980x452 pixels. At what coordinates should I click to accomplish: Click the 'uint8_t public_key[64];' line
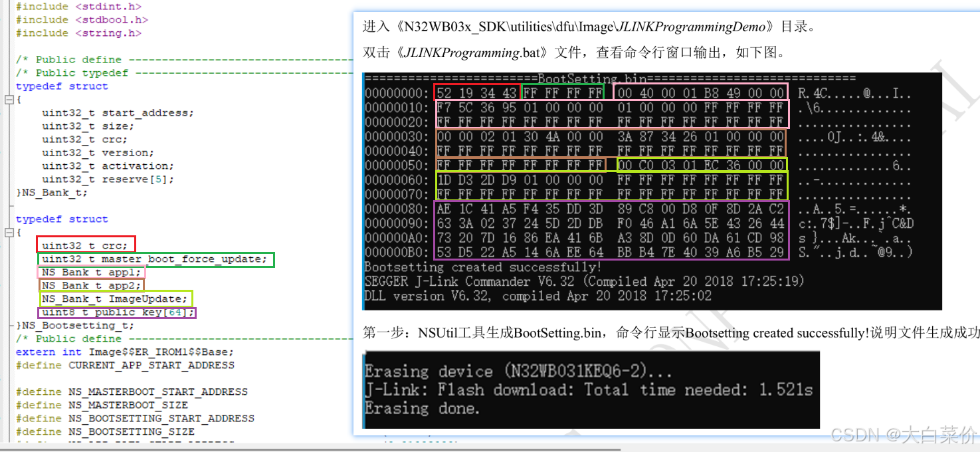point(118,312)
